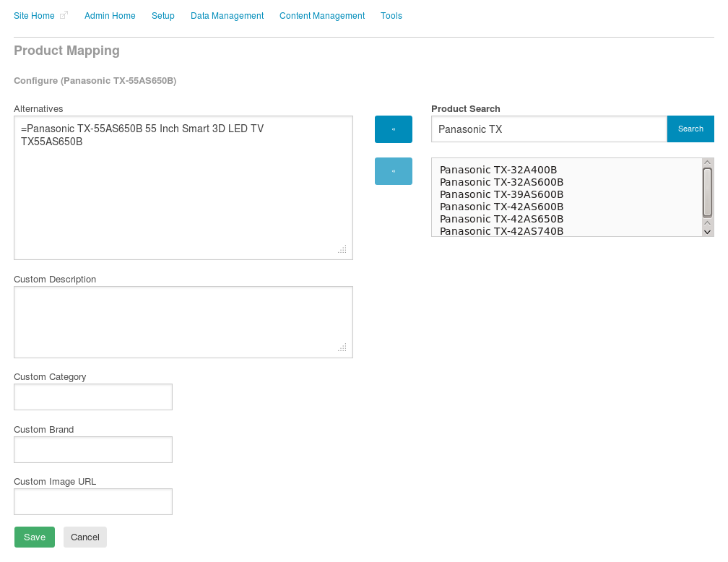Click the Alternatives textarea resize grip
The image size is (728, 562).
(x=342, y=249)
